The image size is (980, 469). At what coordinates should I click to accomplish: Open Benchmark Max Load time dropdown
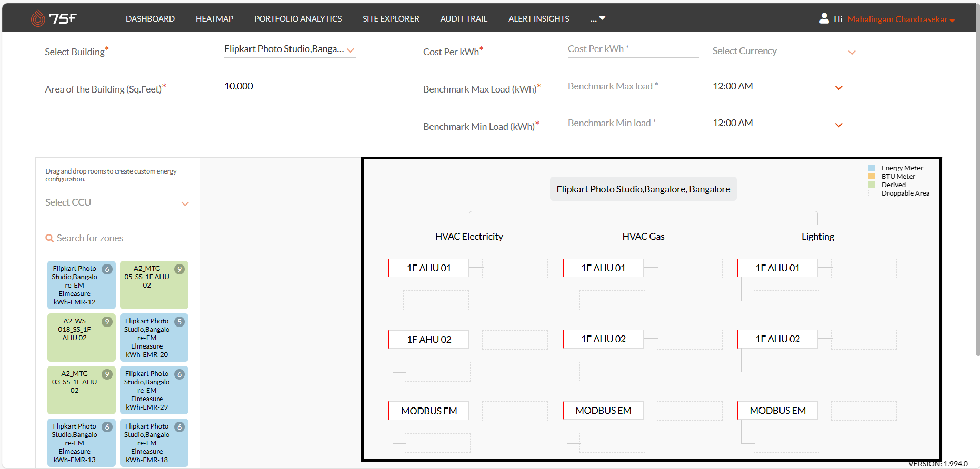click(778, 86)
